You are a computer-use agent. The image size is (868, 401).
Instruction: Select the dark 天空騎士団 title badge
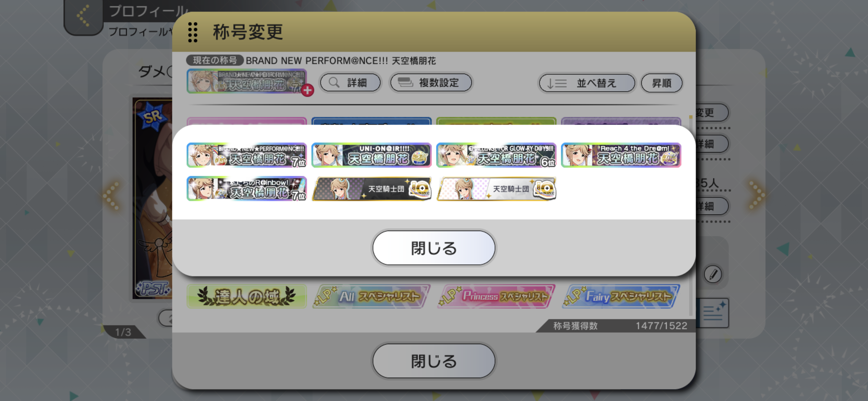pyautogui.click(x=371, y=189)
